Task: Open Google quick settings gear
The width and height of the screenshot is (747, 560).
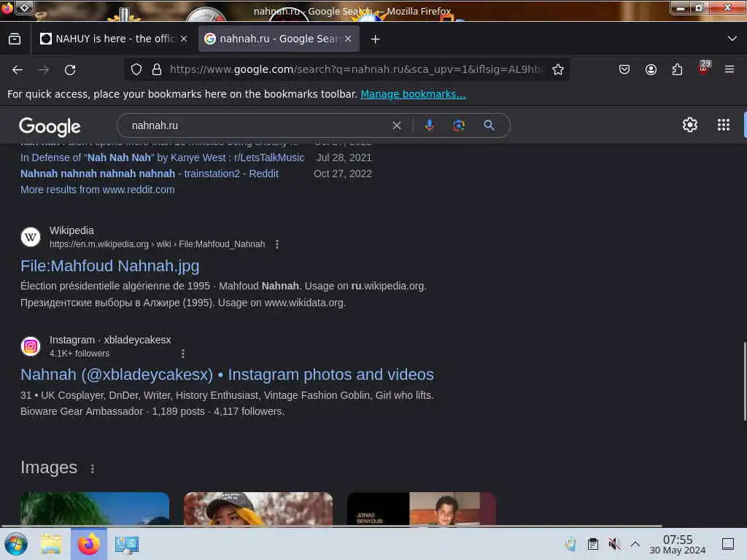Action: click(690, 125)
